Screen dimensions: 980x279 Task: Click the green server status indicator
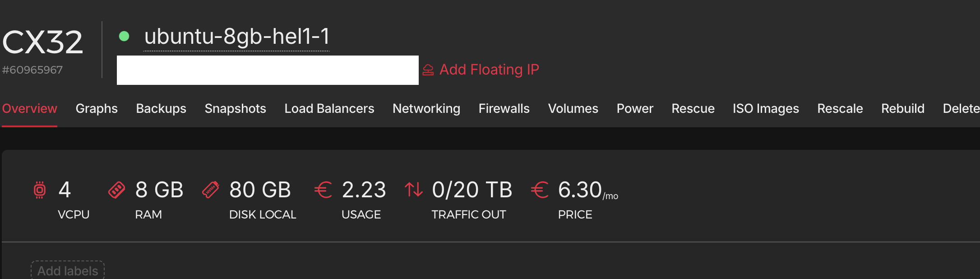coord(124,36)
